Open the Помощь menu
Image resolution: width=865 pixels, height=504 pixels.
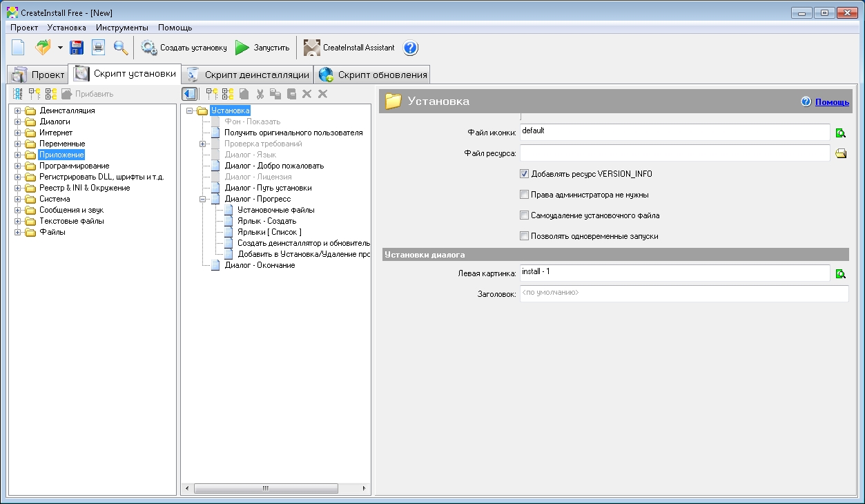175,28
